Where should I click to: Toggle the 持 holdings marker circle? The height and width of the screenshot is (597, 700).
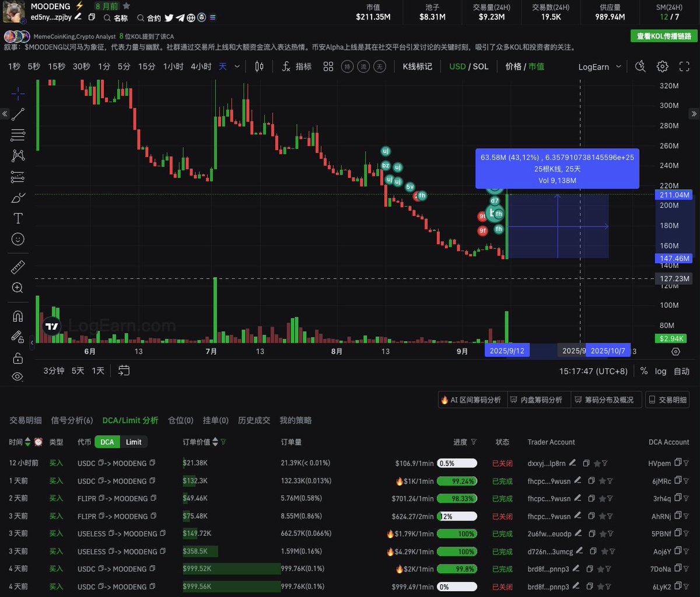347,67
